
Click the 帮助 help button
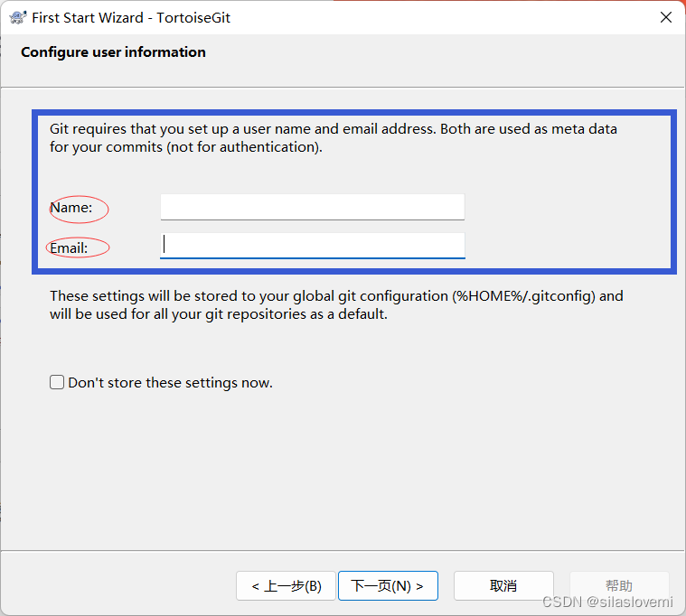tap(619, 586)
